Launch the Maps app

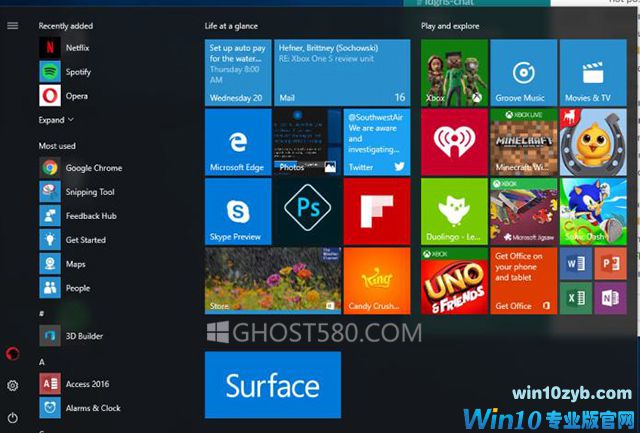pyautogui.click(x=50, y=264)
